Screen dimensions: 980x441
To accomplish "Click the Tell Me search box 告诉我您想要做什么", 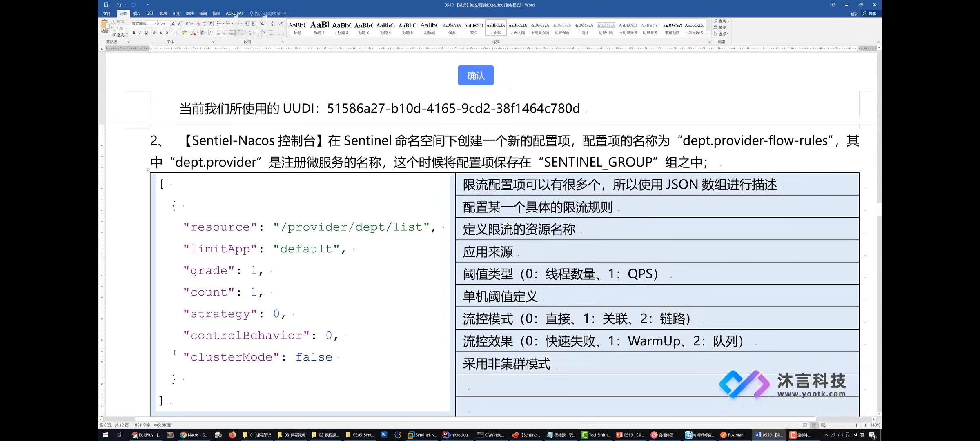I will point(270,13).
